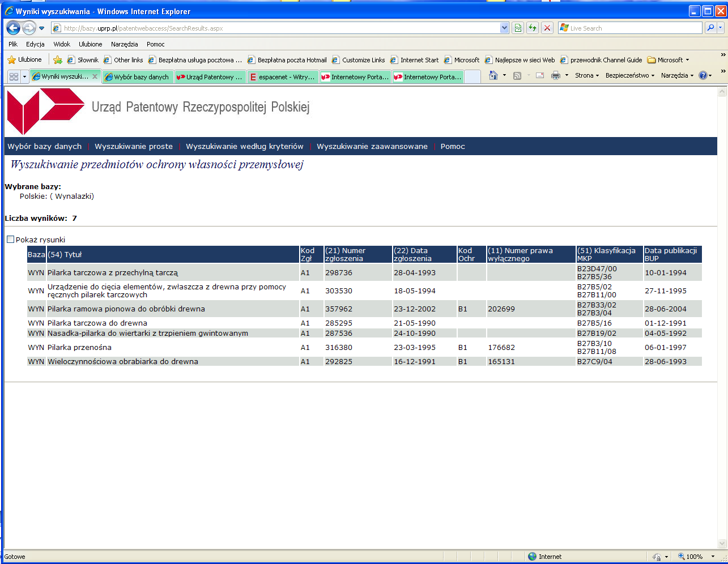The height and width of the screenshot is (564, 728).
Task: Click the Urząd Patentowy red logo
Action: (x=45, y=111)
